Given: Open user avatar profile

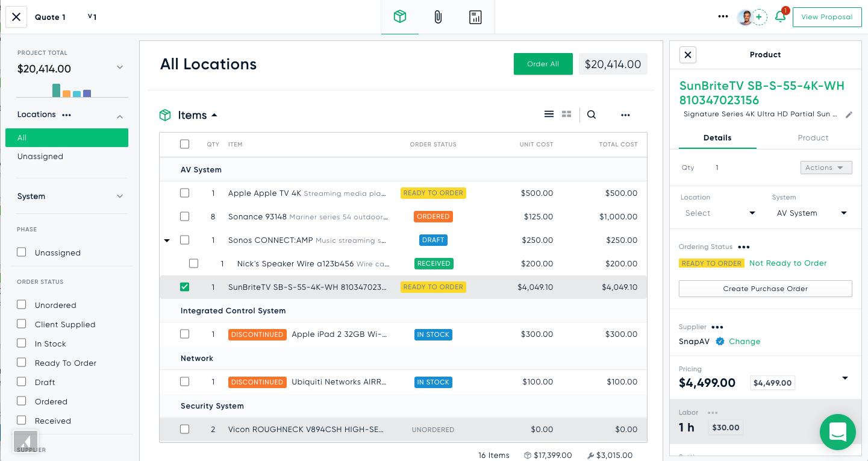Looking at the screenshot, I should point(745,17).
